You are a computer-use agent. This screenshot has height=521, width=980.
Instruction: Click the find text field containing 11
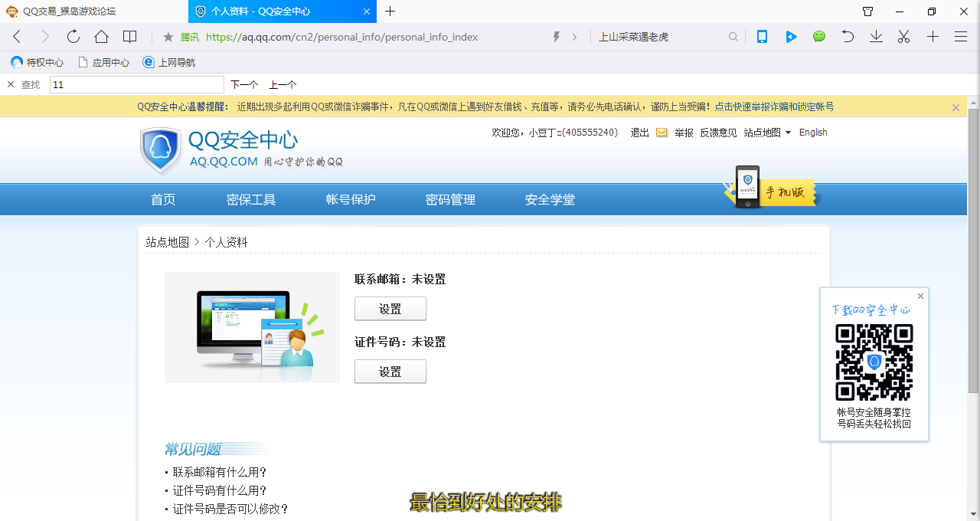coord(136,85)
